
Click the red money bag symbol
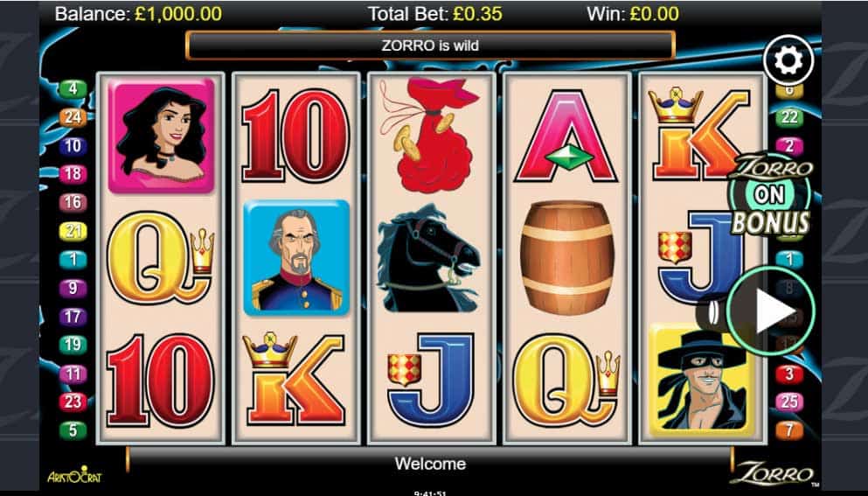429,136
